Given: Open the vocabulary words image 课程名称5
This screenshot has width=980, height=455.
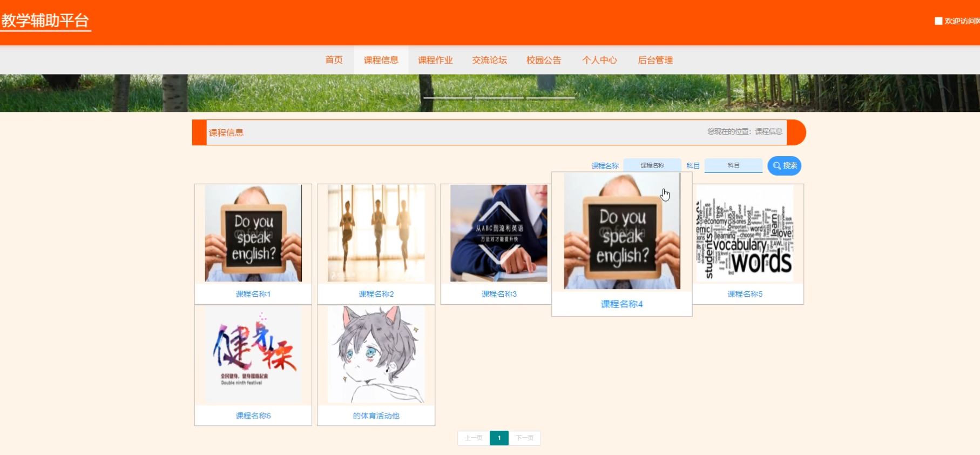Looking at the screenshot, I should click(x=745, y=233).
